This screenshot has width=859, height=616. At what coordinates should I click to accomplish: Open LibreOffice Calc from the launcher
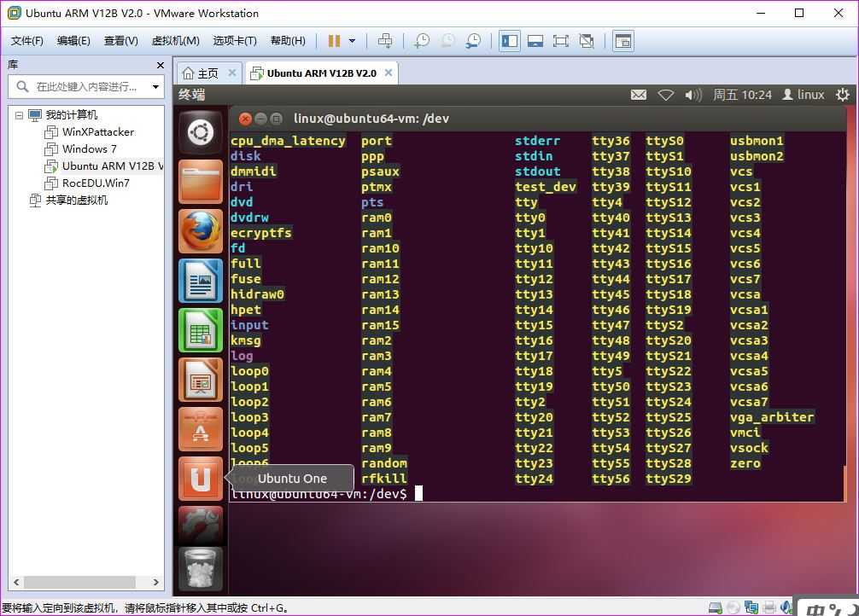pyautogui.click(x=201, y=330)
